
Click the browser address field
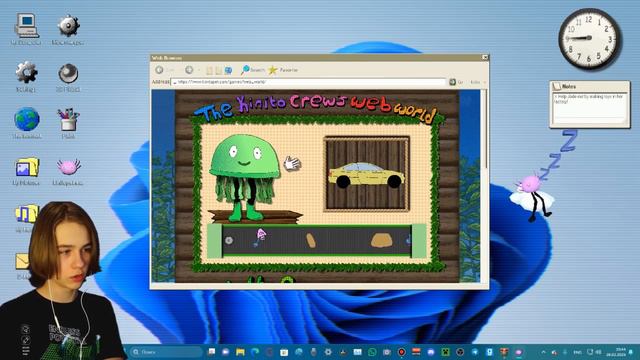[309, 82]
